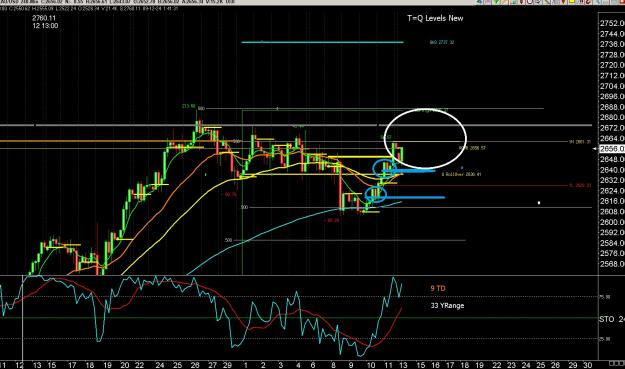Image resolution: width=625 pixels, height=369 pixels.
Task: Click the yellow square toolbar icon
Action: click(x=572, y=1)
